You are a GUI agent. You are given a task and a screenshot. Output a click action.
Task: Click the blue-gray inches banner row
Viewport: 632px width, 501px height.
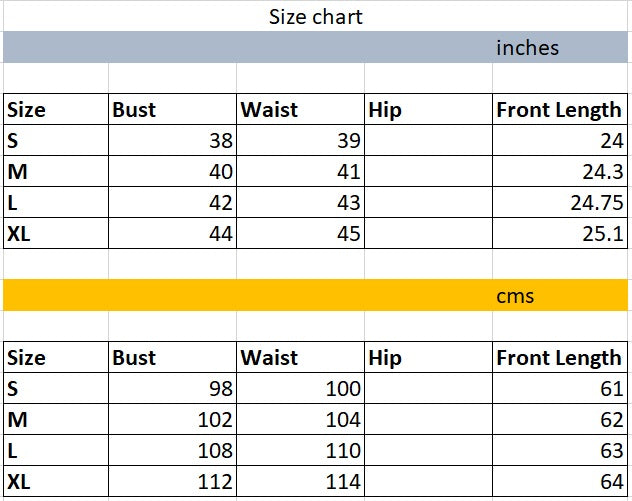pos(250,47)
